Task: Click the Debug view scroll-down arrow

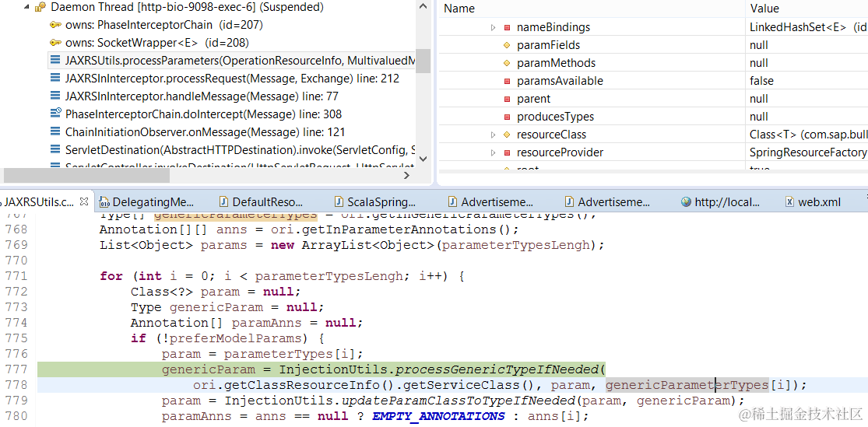Action: [423, 158]
